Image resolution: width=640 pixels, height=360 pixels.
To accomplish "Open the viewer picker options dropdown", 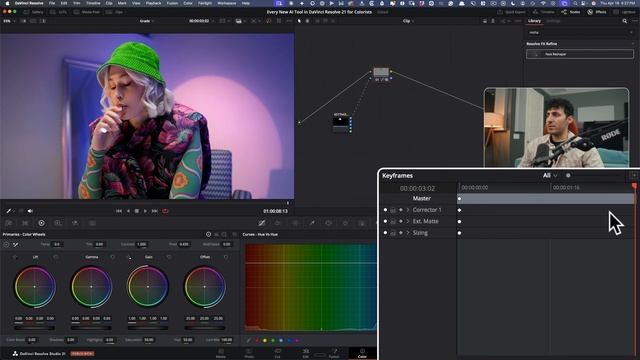I will 13,211.
